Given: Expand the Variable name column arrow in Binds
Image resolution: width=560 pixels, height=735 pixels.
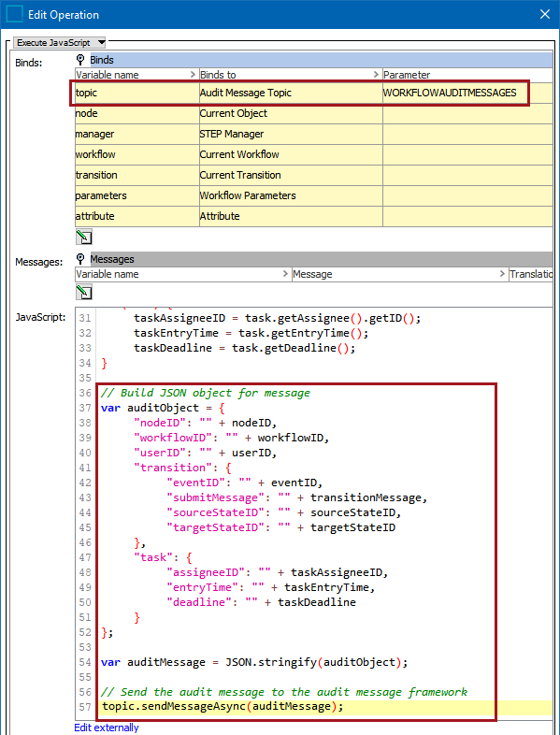Looking at the screenshot, I should click(193, 75).
